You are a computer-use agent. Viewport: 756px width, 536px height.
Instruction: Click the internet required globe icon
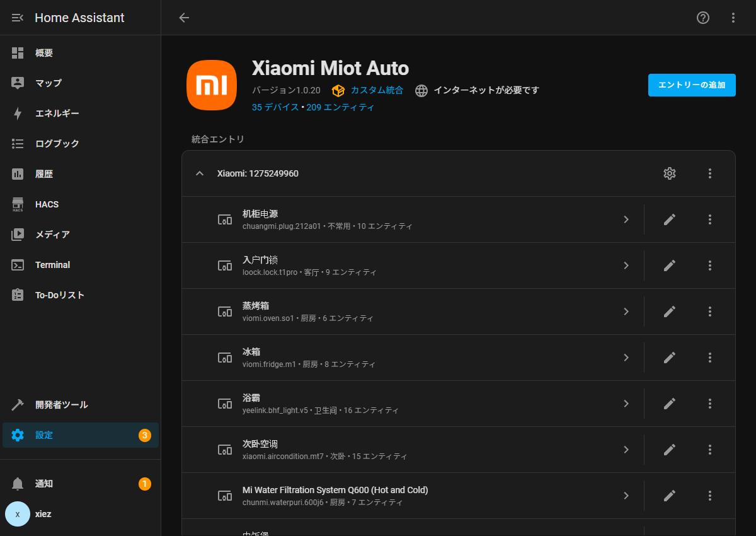[421, 90]
